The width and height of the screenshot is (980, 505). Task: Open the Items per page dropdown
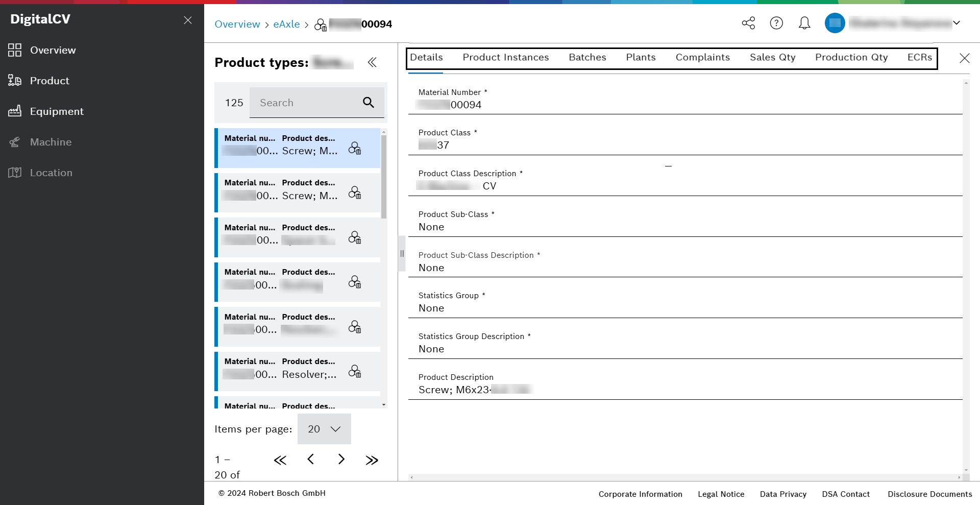pyautogui.click(x=324, y=429)
